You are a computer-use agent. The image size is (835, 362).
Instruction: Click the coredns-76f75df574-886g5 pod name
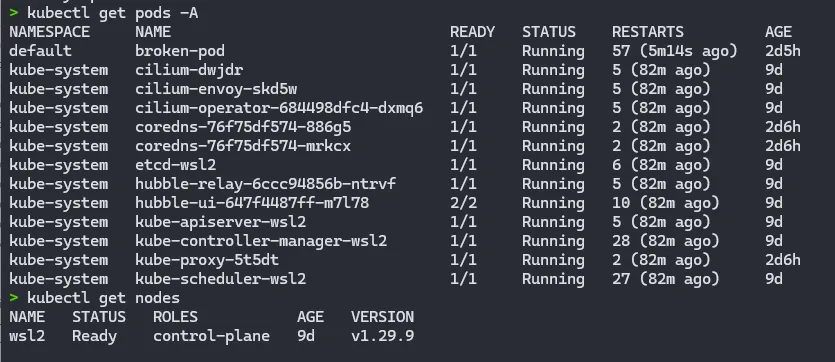(242, 127)
